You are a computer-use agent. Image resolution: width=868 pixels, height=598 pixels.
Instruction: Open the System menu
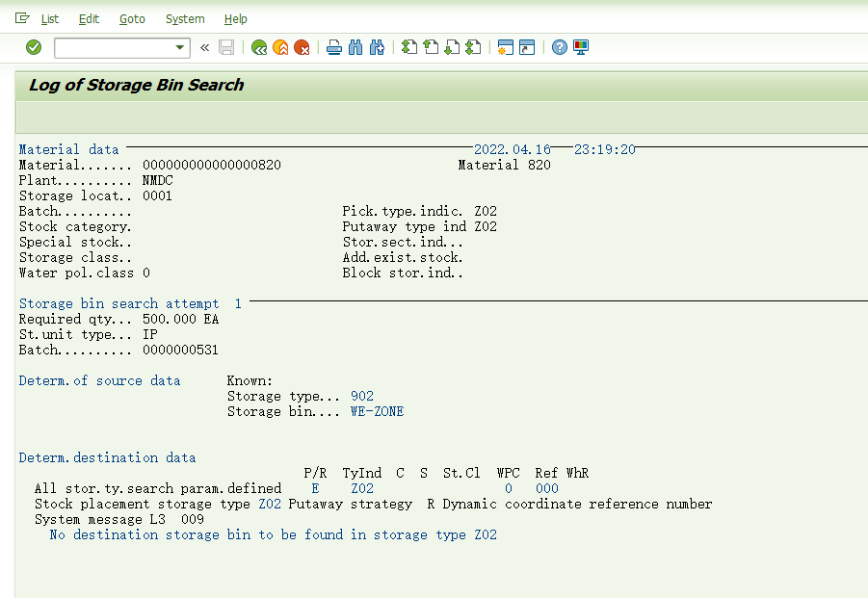pyautogui.click(x=185, y=19)
